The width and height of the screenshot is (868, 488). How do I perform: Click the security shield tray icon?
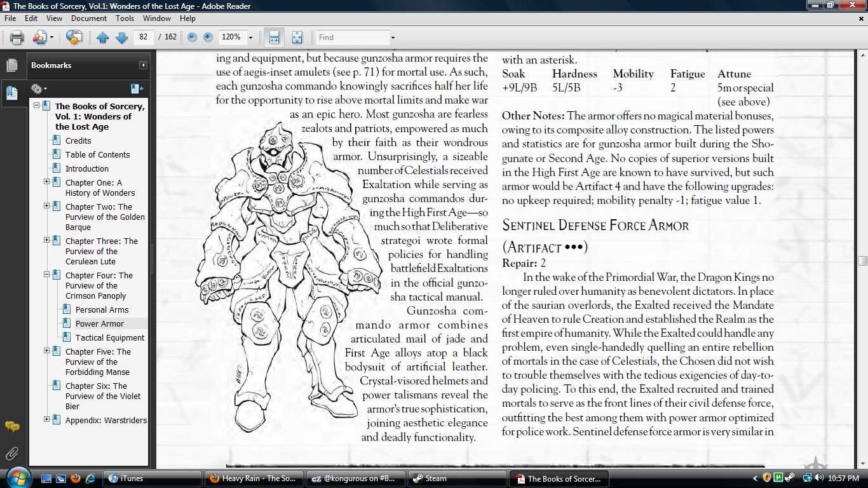[767, 478]
